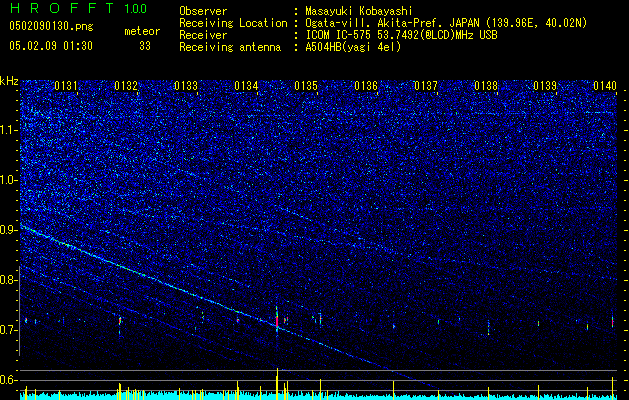Click the meteor count value 33
The height and width of the screenshot is (400, 629).
click(145, 46)
